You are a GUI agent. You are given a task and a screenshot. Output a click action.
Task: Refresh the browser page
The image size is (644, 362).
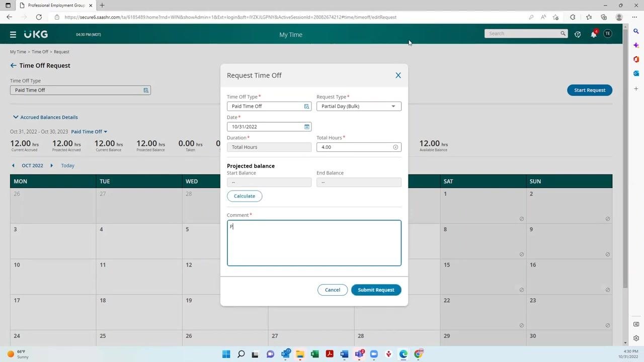39,17
